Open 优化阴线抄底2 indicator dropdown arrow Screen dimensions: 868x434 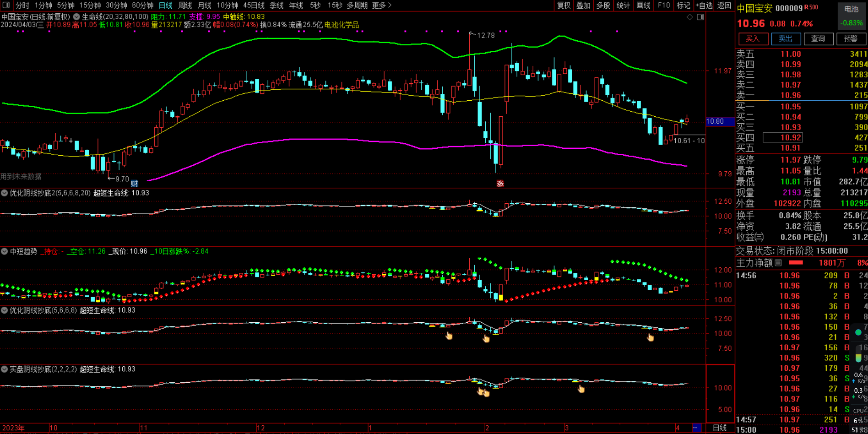[x=4, y=193]
